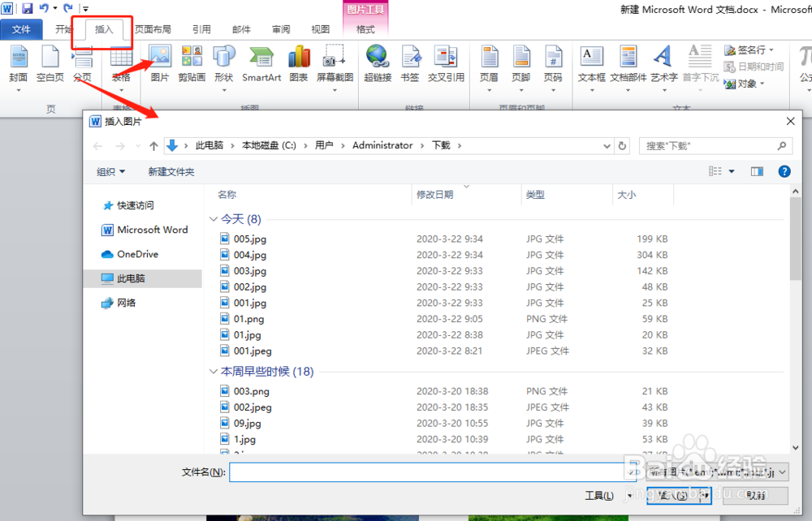Image resolution: width=812 pixels, height=521 pixels.
Task: Insert 艺术字 WordArt
Action: [664, 68]
